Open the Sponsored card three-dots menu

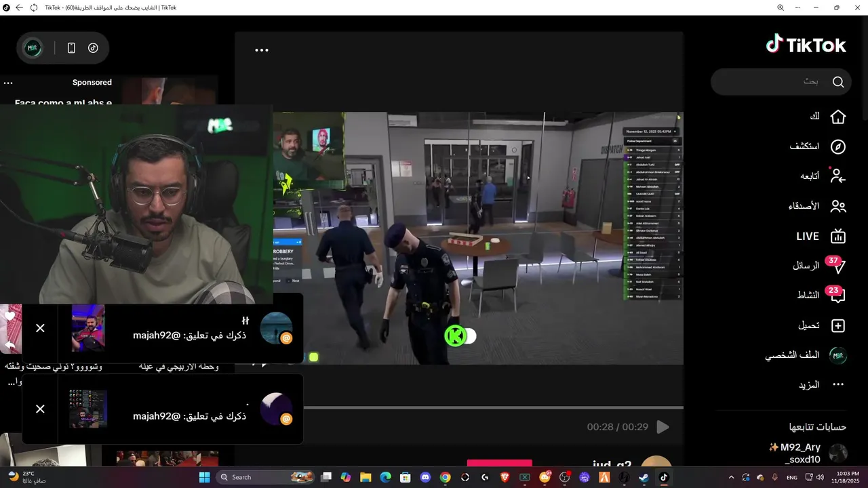coord(8,83)
